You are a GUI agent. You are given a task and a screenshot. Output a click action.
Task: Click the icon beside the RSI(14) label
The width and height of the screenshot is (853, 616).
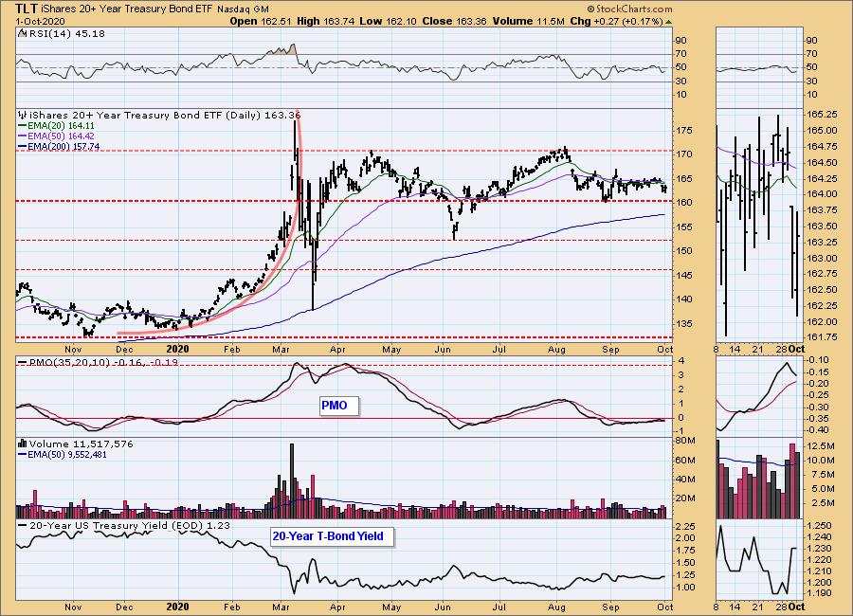click(x=22, y=33)
